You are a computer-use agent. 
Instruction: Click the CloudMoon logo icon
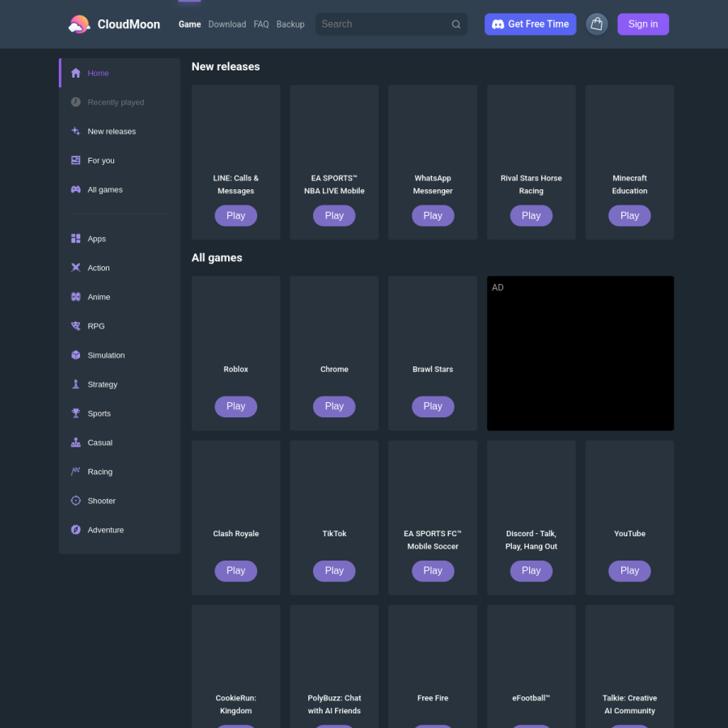click(x=79, y=24)
